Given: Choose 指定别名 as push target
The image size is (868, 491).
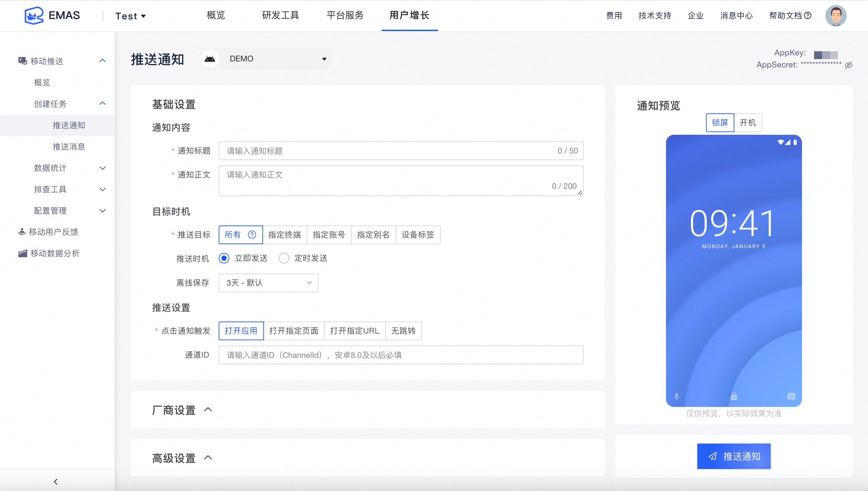Looking at the screenshot, I should [373, 235].
